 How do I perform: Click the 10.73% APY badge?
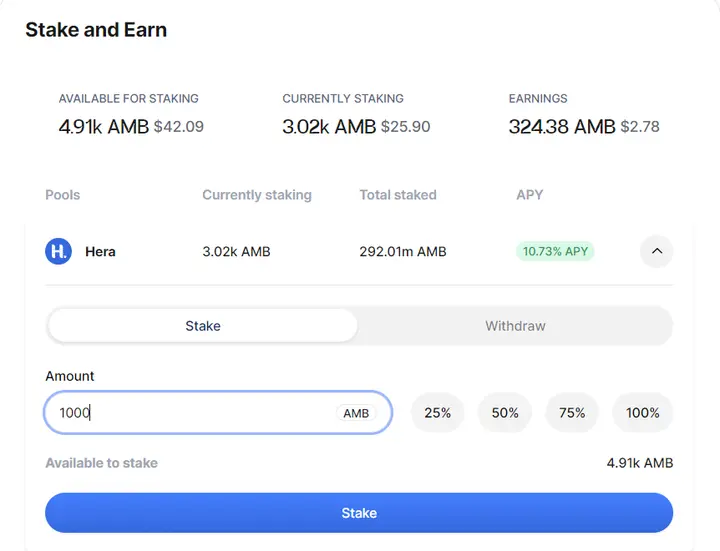pos(555,251)
